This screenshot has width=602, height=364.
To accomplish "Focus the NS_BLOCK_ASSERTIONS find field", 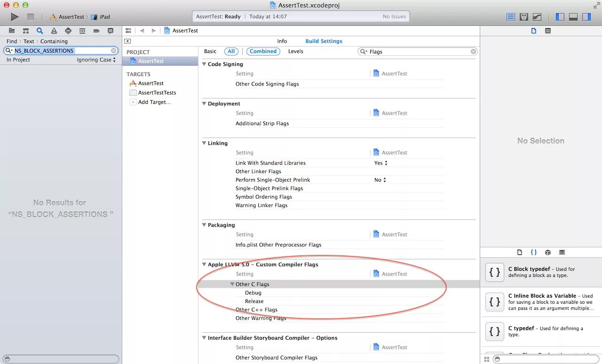I will tap(61, 50).
